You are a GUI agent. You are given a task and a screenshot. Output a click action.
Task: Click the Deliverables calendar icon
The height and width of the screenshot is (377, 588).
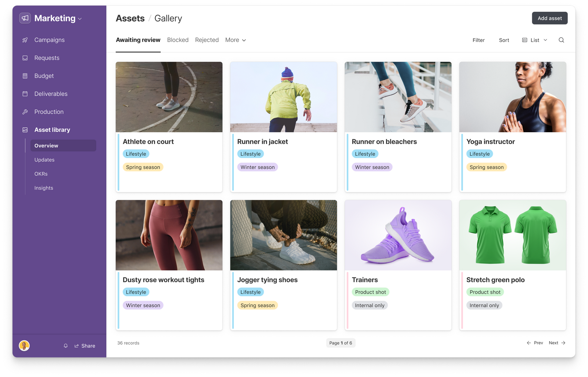point(25,94)
